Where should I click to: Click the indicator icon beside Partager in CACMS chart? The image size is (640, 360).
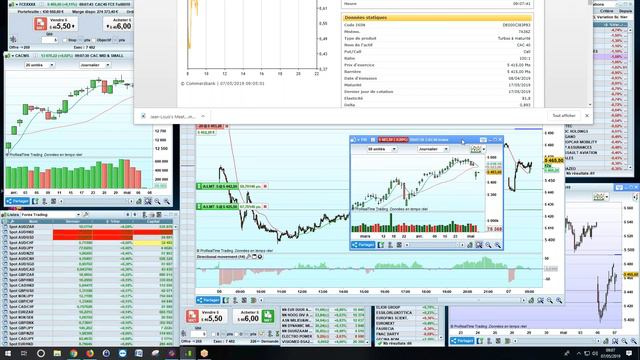[x=36, y=201]
